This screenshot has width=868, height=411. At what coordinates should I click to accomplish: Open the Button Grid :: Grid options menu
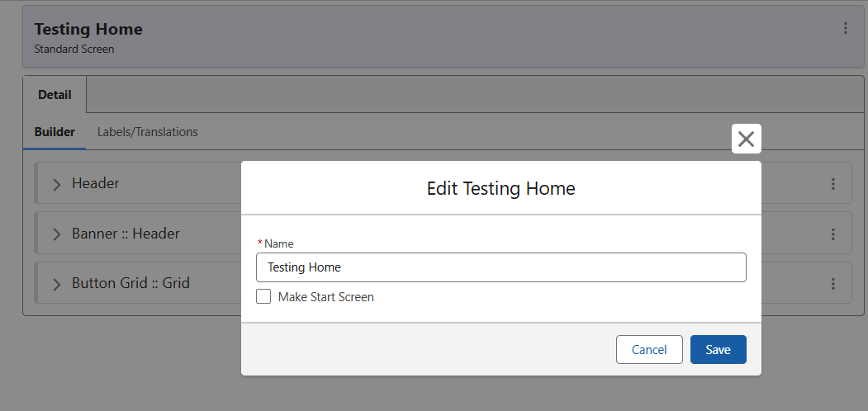tap(833, 284)
